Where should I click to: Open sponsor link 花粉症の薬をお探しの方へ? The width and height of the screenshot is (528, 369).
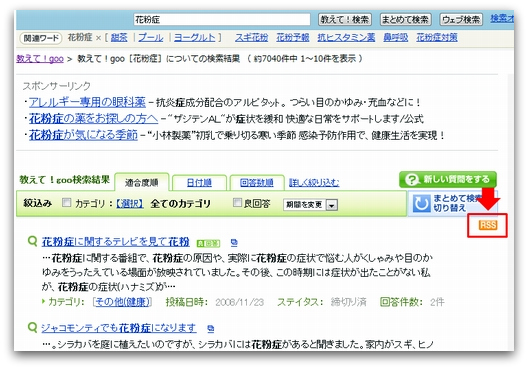[93, 119]
